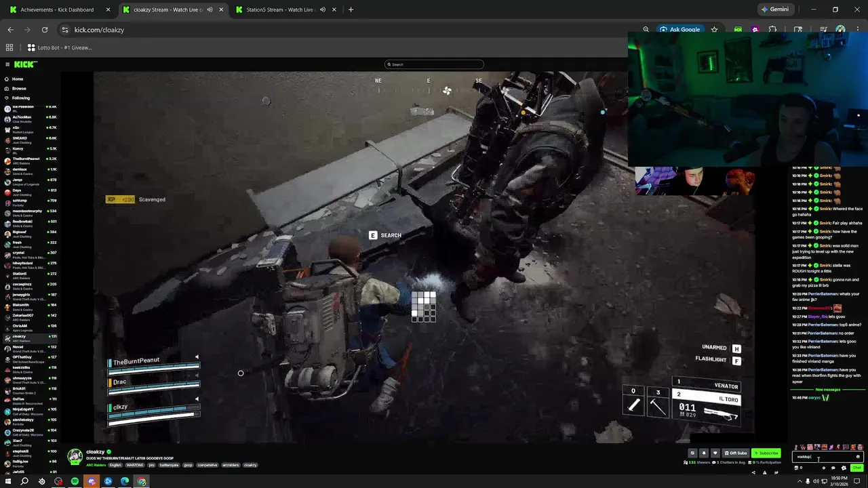The image size is (868, 488).
Task: Open the Kick sidebar hamburger menu
Action: tap(7, 64)
